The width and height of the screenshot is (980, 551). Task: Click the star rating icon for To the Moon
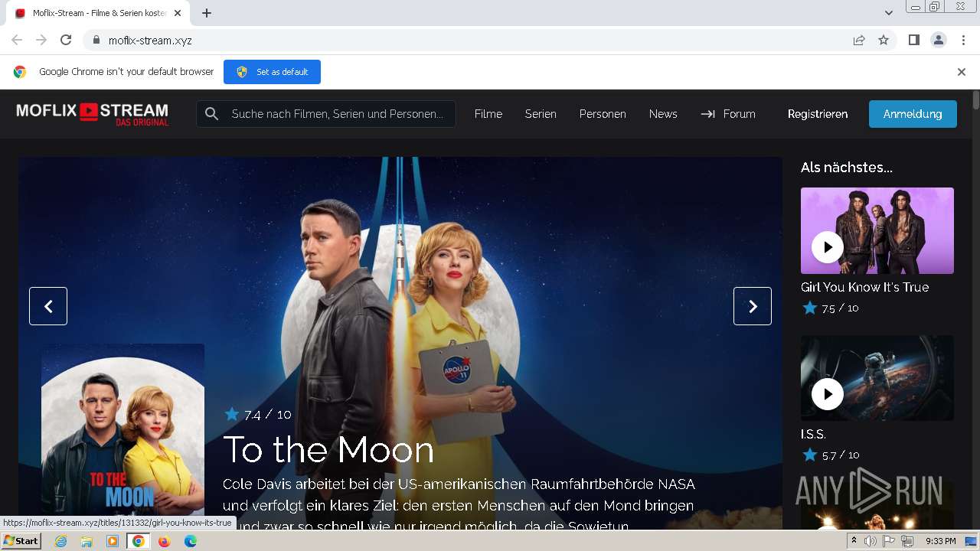coord(232,414)
